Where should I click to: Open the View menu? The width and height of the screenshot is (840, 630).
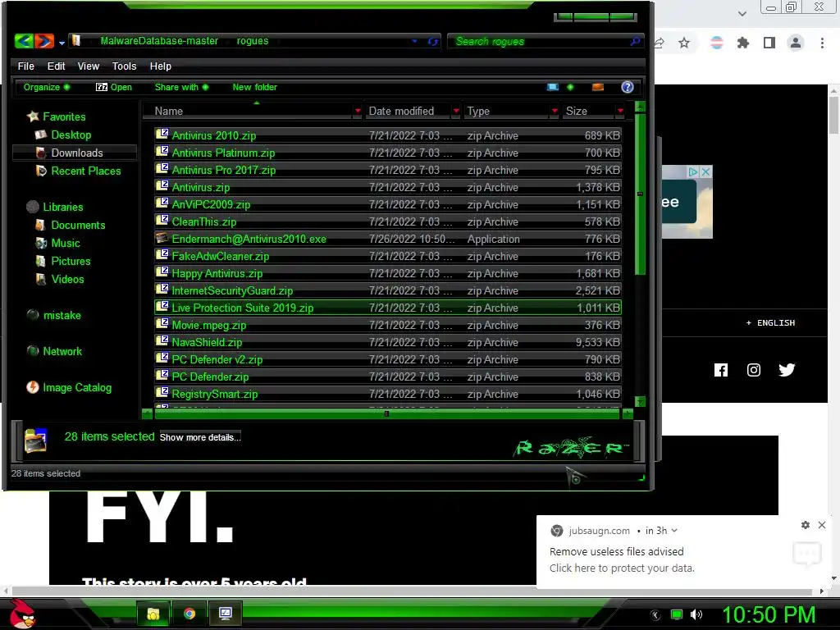pyautogui.click(x=89, y=66)
